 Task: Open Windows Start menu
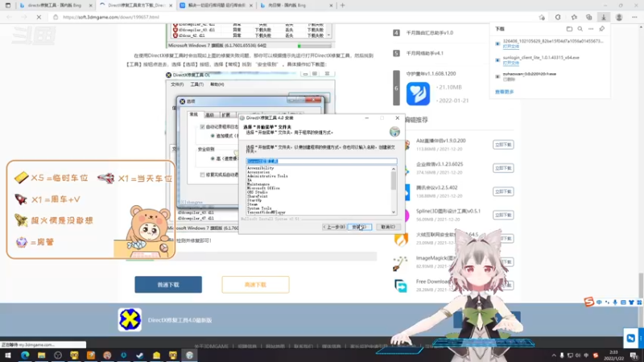(x=8, y=356)
